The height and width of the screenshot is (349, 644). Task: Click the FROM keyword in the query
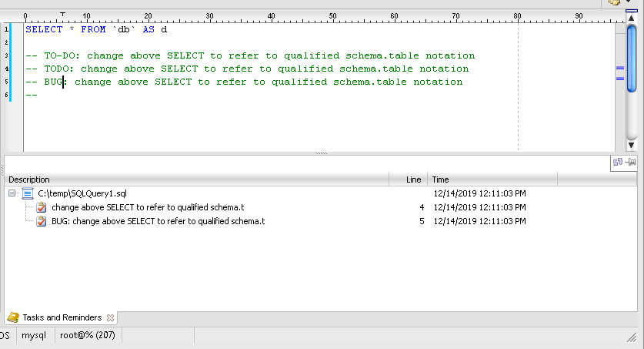[93, 29]
